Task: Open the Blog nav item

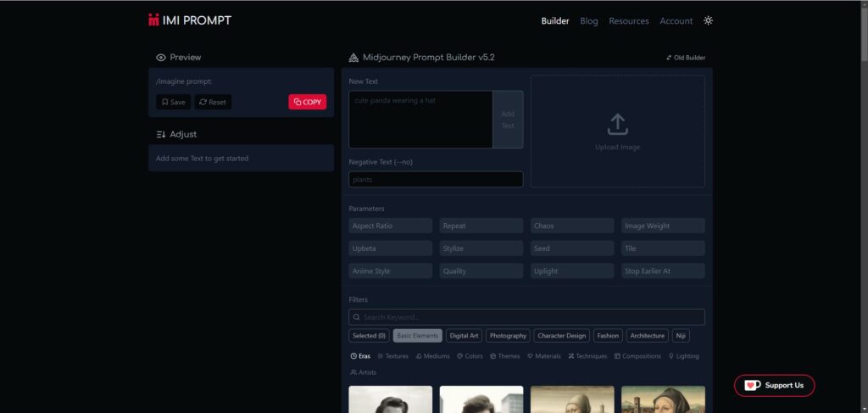Action: (x=589, y=21)
